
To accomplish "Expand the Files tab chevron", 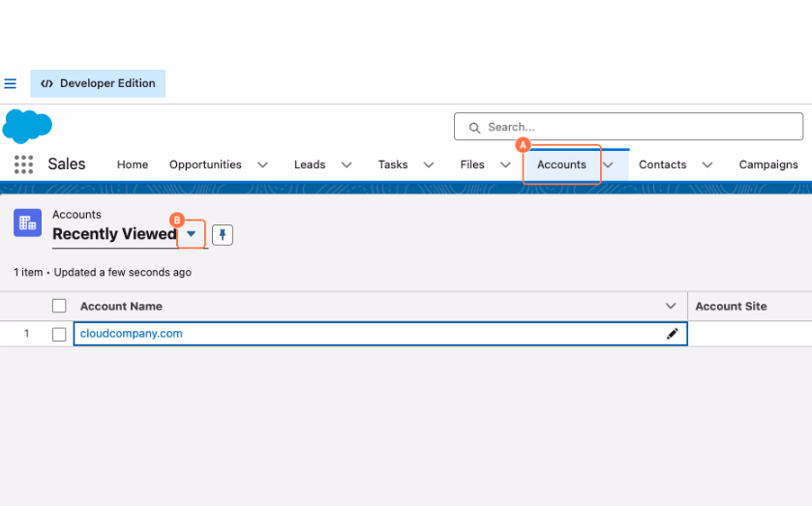I will point(505,164).
